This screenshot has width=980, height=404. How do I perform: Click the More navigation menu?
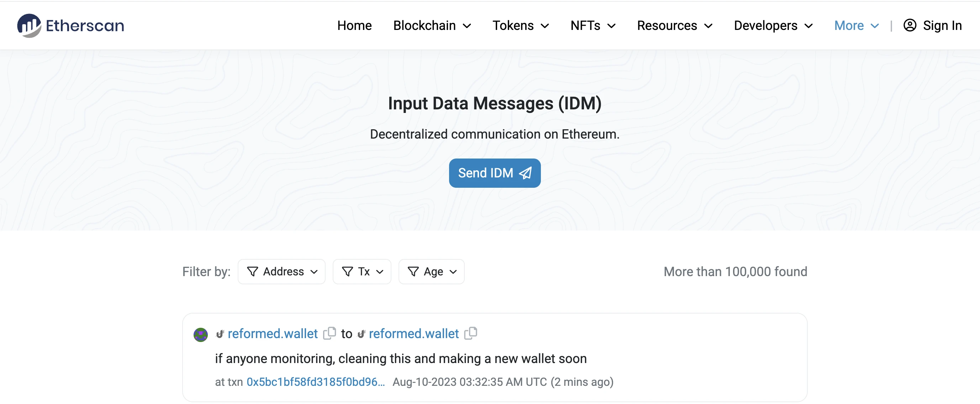(x=855, y=25)
